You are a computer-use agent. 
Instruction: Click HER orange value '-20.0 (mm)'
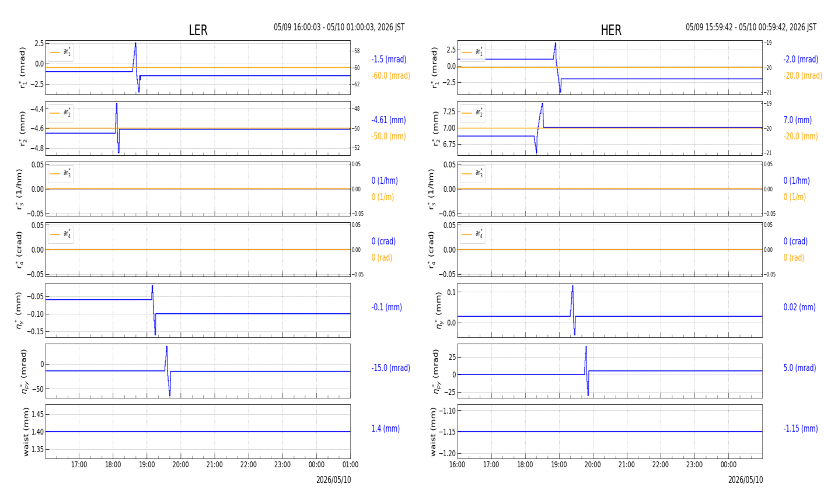point(801,136)
